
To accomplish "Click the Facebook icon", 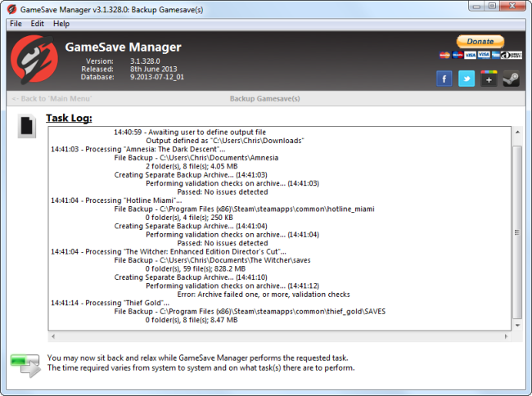I will 444,79.
